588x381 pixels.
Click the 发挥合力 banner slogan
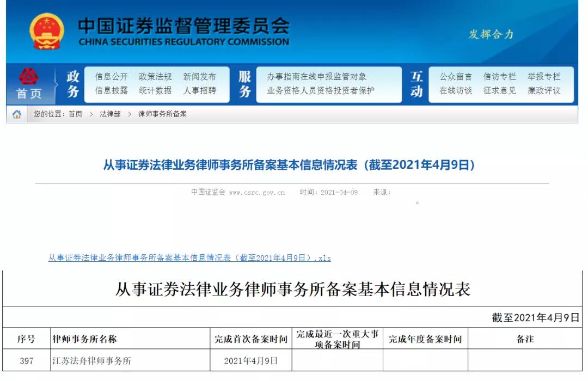point(491,34)
